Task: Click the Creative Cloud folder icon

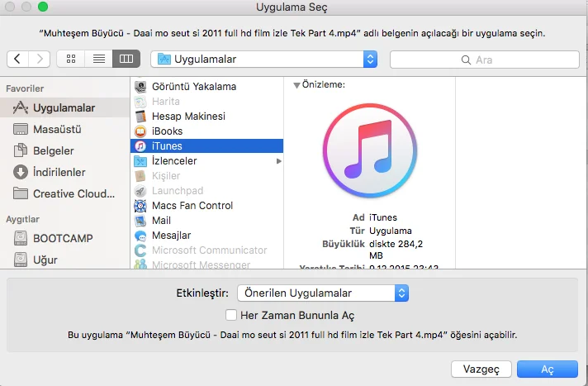Action: pyautogui.click(x=21, y=193)
